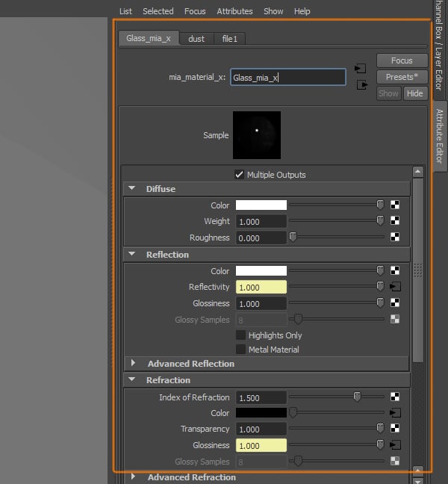Click the map button for Reflection Glossiness

pyautogui.click(x=395, y=303)
